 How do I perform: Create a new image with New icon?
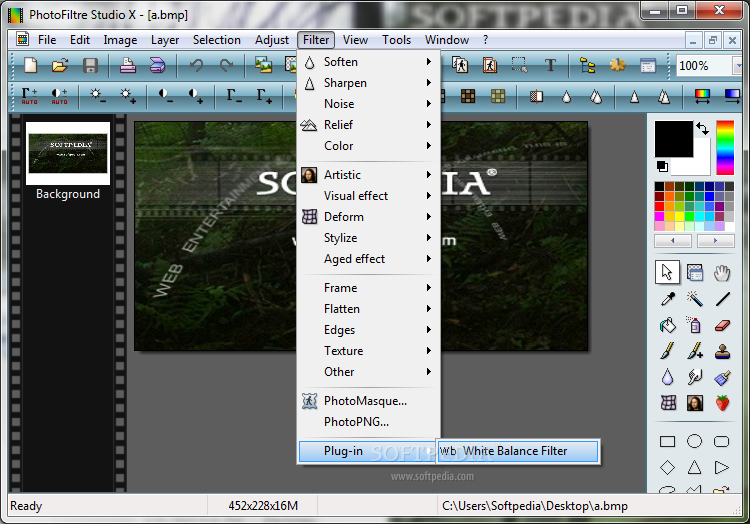[x=31, y=65]
